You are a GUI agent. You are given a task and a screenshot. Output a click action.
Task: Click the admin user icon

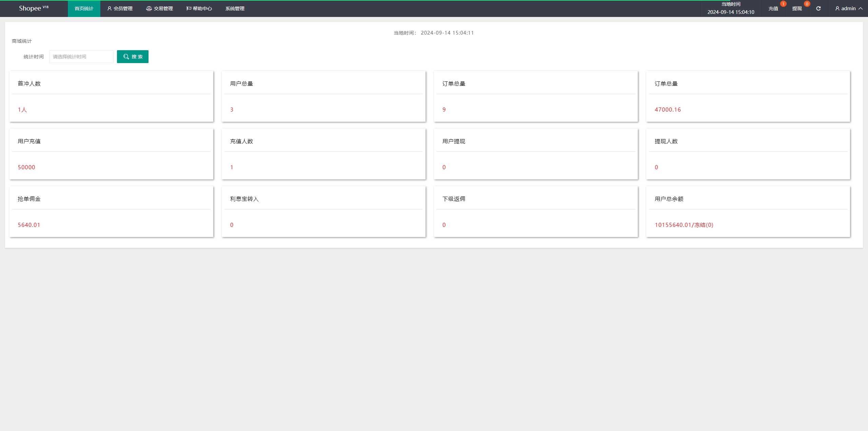(837, 8)
